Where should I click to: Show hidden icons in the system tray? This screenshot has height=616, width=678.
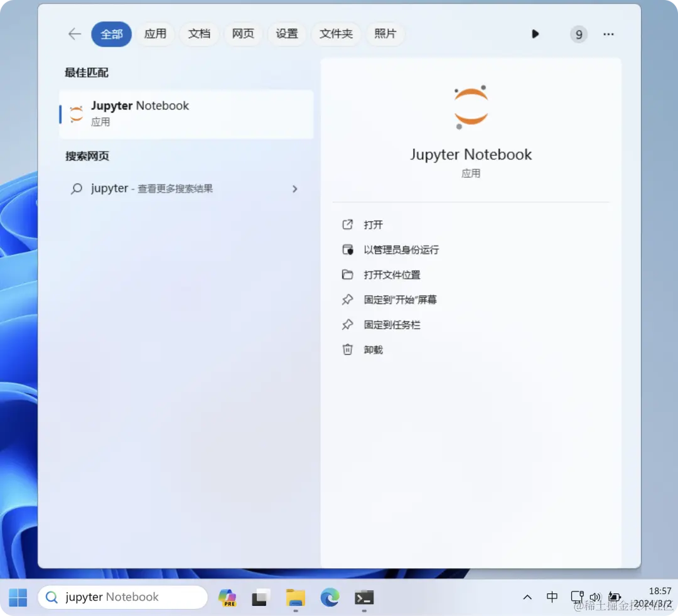[x=527, y=597]
